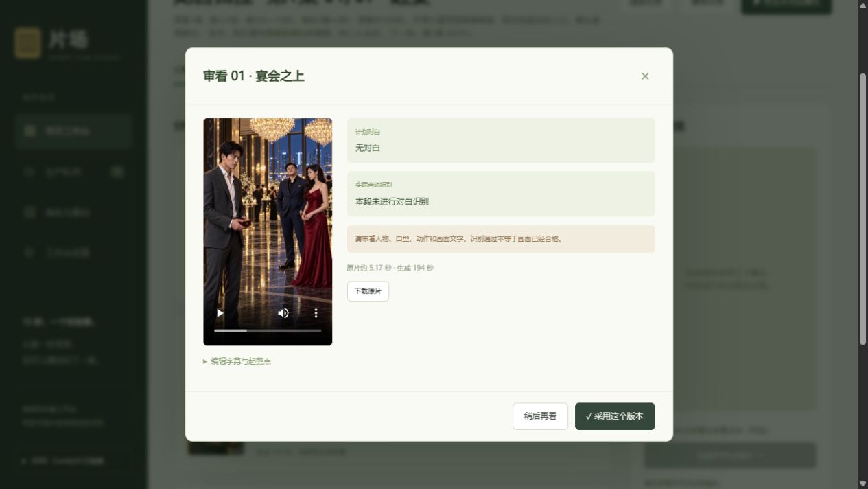
Task: Select the 无对白 planned dialogue text
Action: click(x=368, y=148)
